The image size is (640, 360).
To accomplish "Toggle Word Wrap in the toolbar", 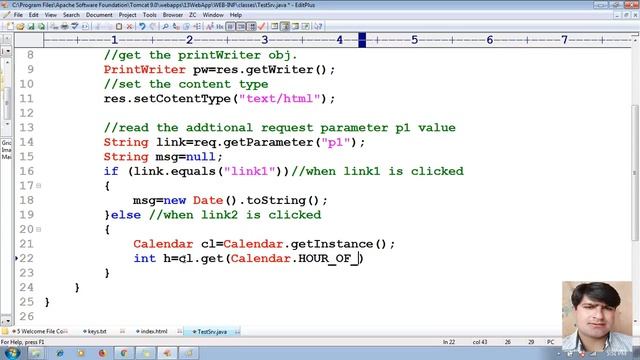I will pos(231,27).
